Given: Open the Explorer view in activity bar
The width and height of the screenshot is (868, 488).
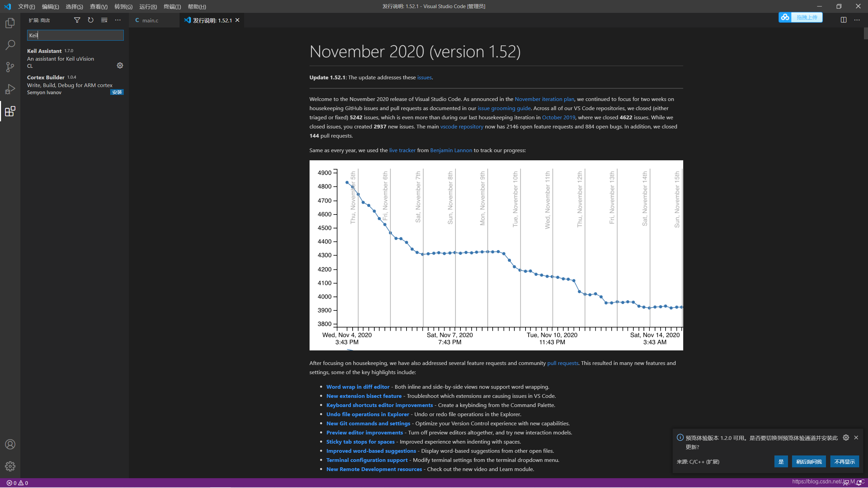Looking at the screenshot, I should (x=10, y=23).
